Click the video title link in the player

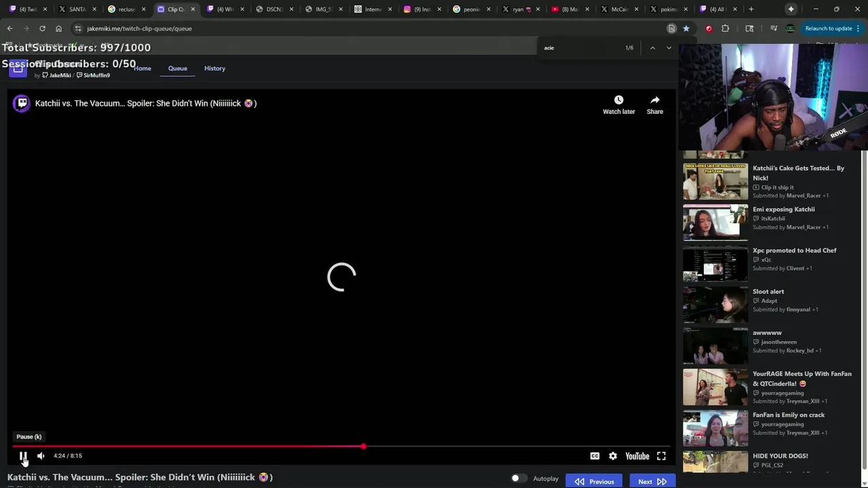point(146,103)
